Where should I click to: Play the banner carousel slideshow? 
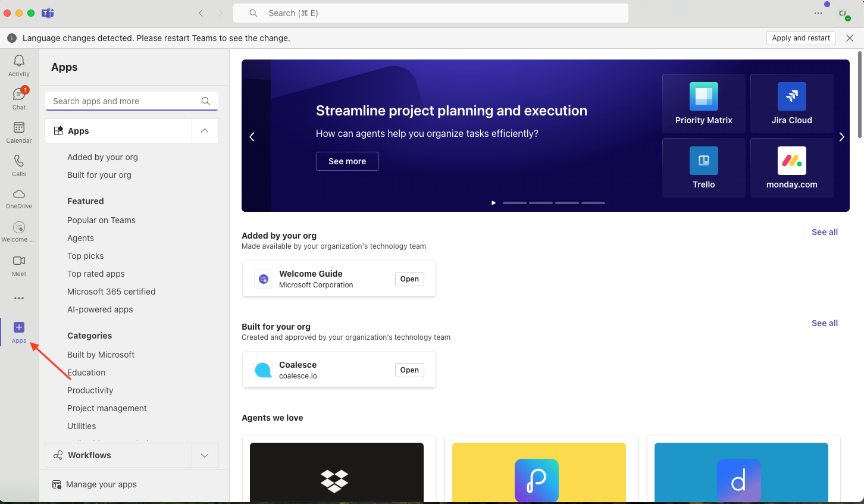point(493,203)
